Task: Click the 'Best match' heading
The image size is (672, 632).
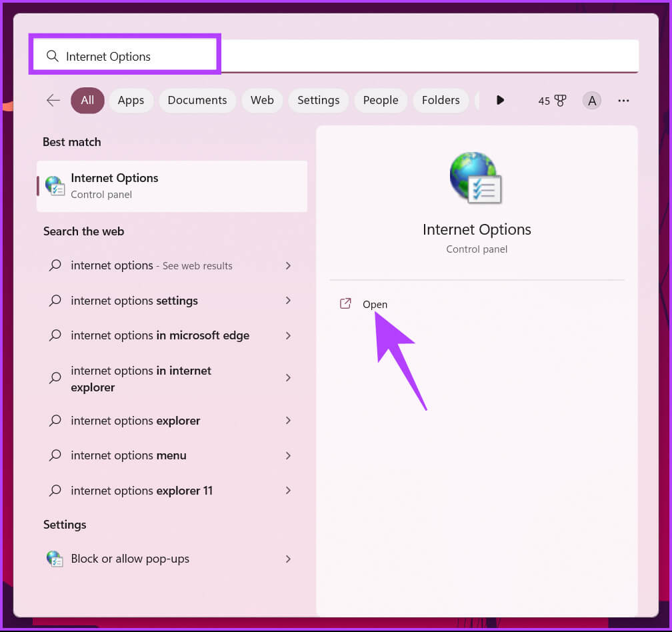Action: (x=72, y=142)
